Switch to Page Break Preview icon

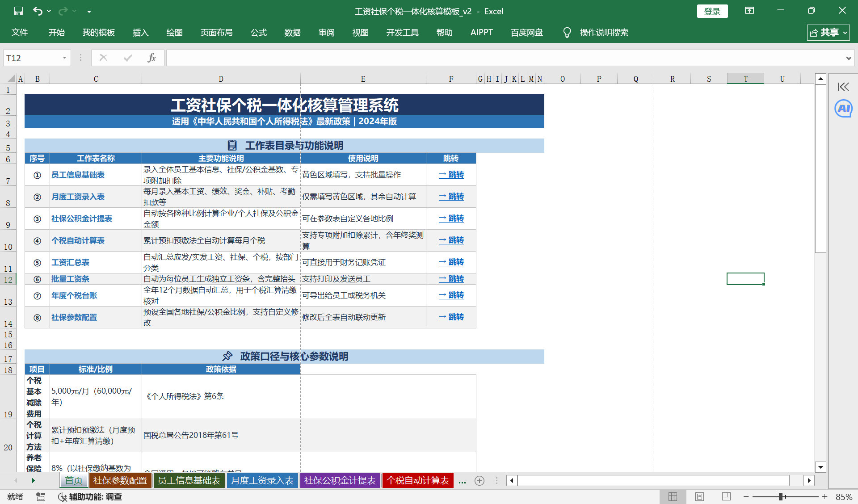726,496
